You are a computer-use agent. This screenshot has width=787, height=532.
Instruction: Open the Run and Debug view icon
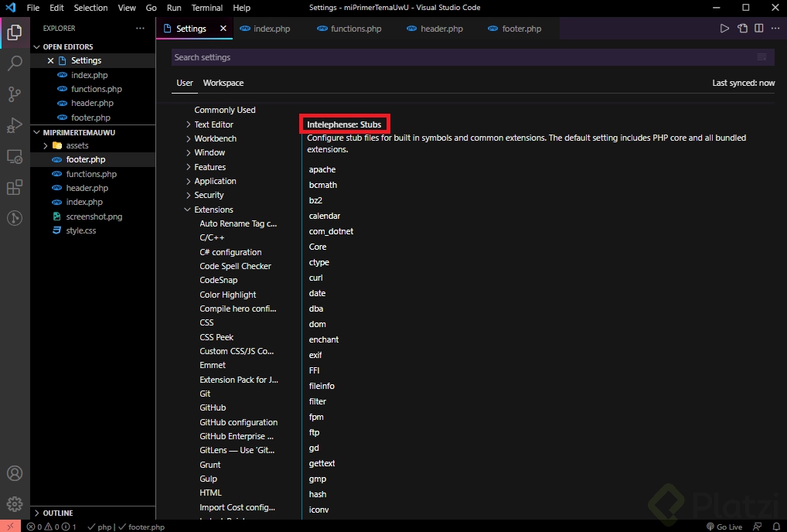tap(15, 125)
